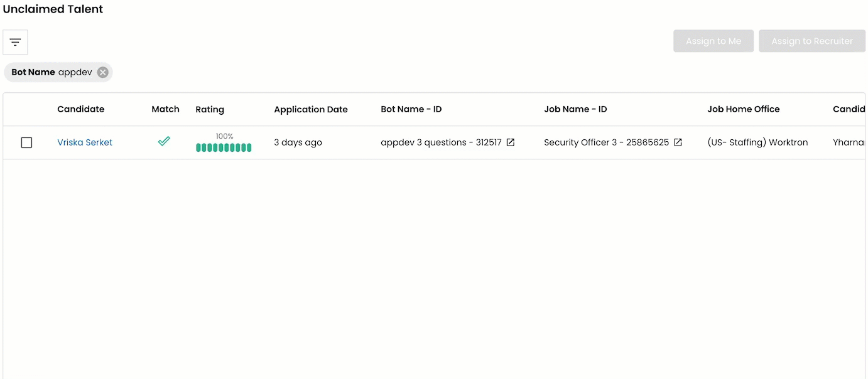The height and width of the screenshot is (379, 868).
Task: Click the '3 days ago' date cell
Action: tap(298, 142)
